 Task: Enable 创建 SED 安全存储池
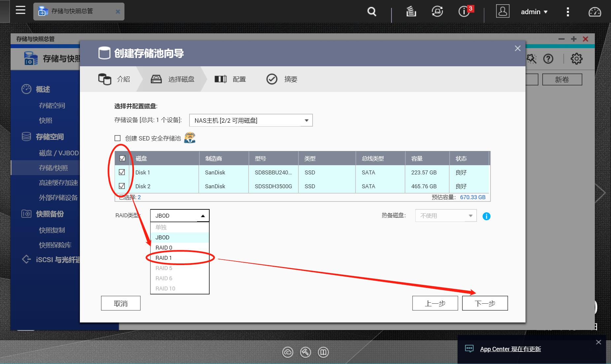(x=117, y=138)
